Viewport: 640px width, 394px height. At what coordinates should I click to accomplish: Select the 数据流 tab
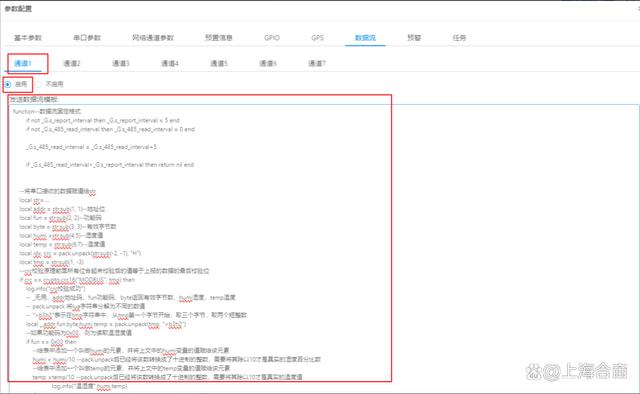(365, 38)
